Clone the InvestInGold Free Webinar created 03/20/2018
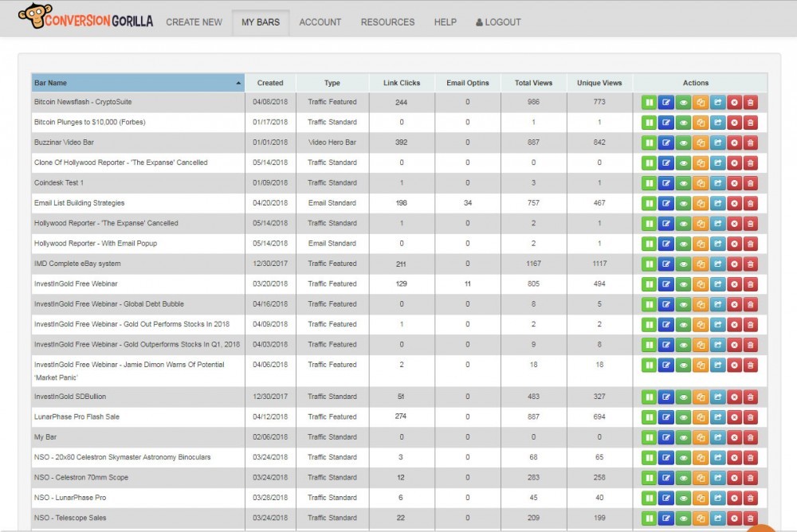 [x=701, y=284]
